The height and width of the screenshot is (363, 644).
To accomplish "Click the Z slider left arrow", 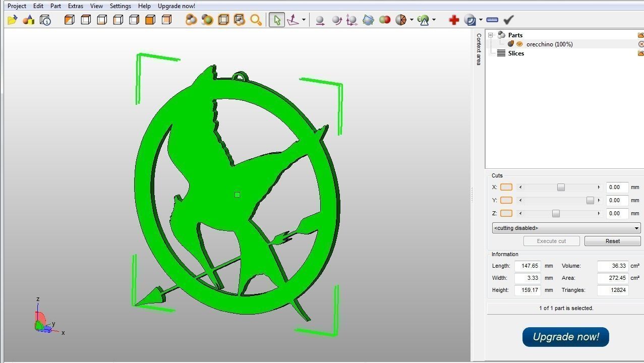I will click(520, 213).
